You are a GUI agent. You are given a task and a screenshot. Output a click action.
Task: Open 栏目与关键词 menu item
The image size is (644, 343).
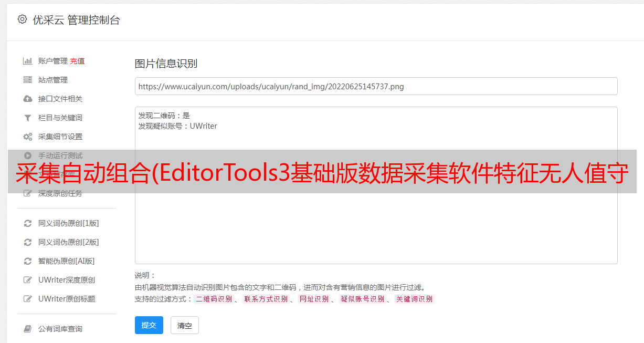click(60, 118)
